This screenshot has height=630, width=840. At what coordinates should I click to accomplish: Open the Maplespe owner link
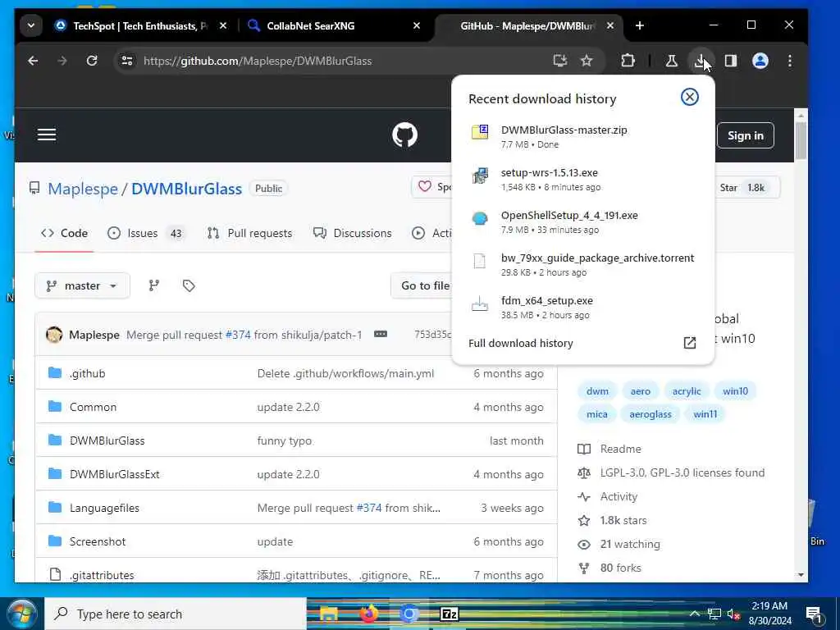(83, 189)
